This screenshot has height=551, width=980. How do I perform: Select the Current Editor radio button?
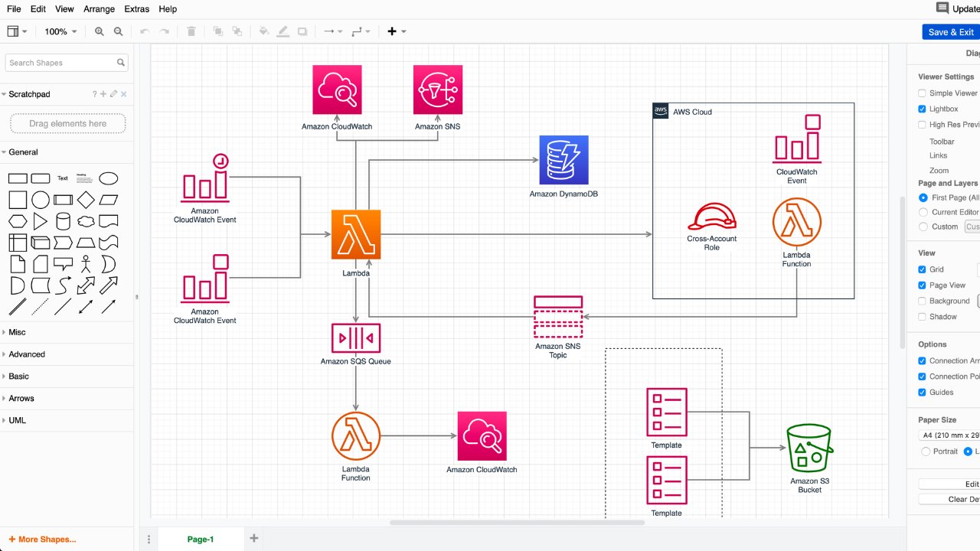pyautogui.click(x=923, y=212)
